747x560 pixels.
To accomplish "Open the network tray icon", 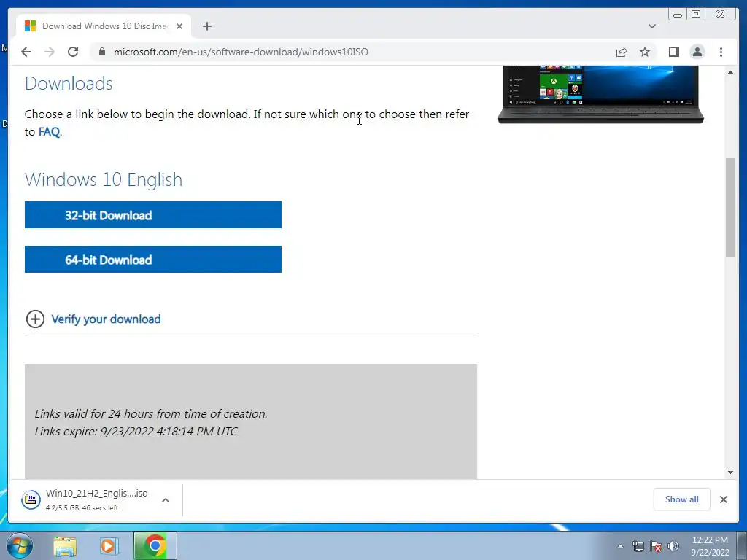I will pos(638,546).
